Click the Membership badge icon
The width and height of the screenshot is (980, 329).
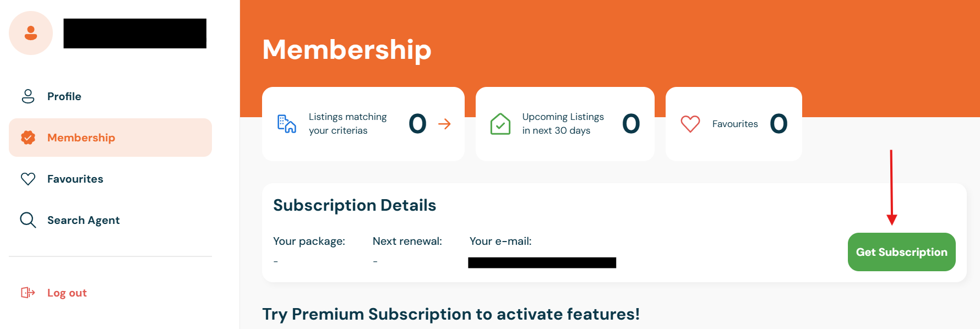pyautogui.click(x=28, y=138)
